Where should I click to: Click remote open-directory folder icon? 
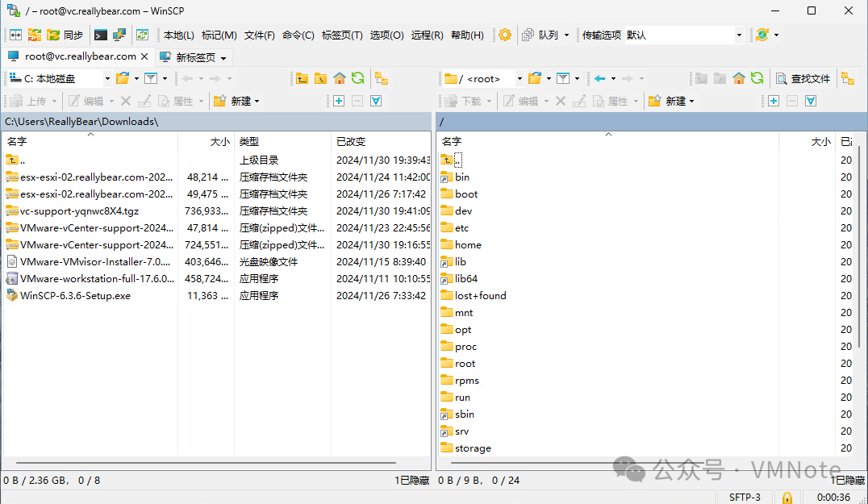535,78
